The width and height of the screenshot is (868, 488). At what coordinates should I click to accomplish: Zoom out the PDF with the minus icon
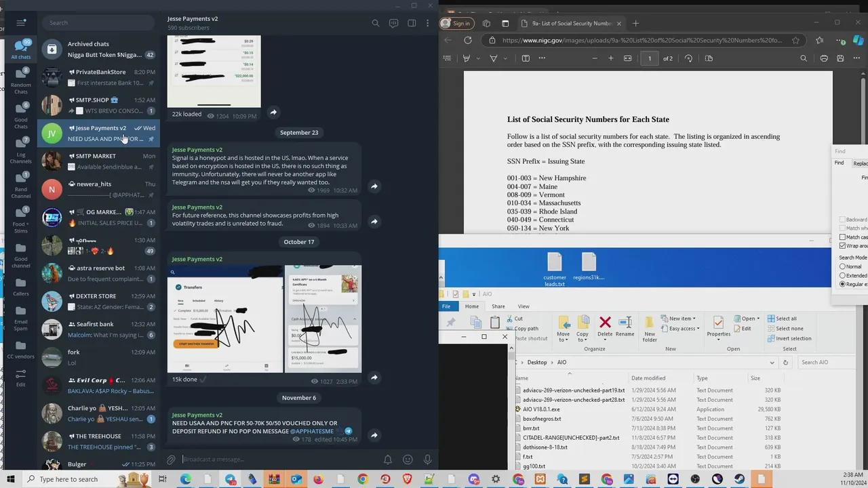tap(595, 58)
